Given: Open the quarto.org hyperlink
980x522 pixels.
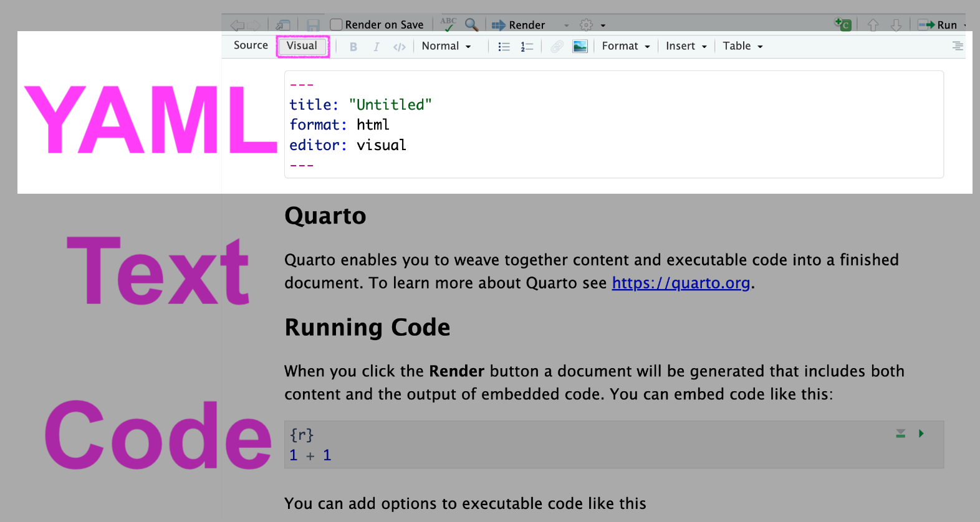Looking at the screenshot, I should (681, 283).
